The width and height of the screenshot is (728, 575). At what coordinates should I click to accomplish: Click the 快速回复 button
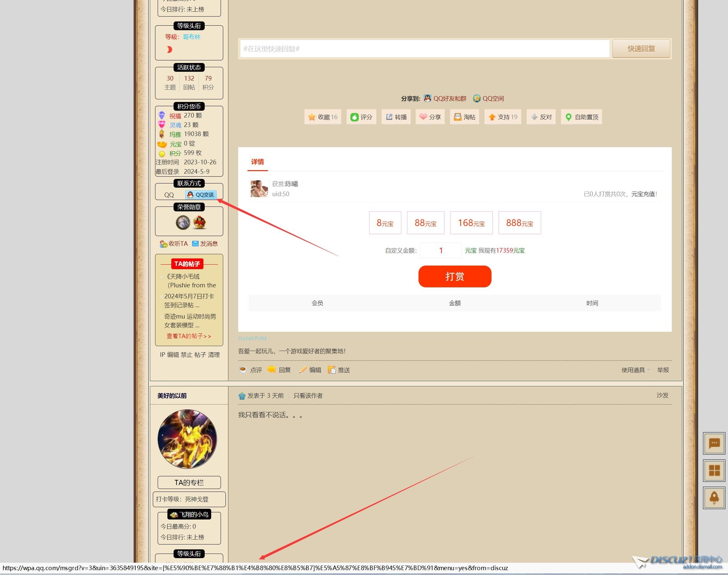tap(641, 49)
